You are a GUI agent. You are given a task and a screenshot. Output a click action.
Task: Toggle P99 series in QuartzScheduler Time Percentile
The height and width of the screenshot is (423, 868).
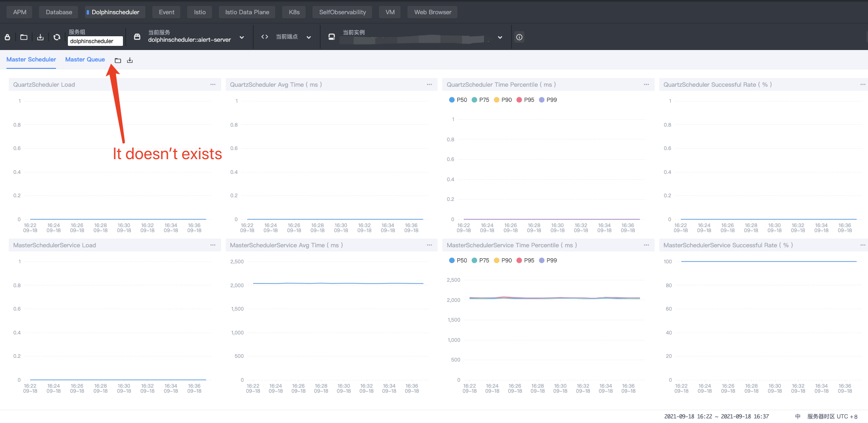[x=548, y=100]
